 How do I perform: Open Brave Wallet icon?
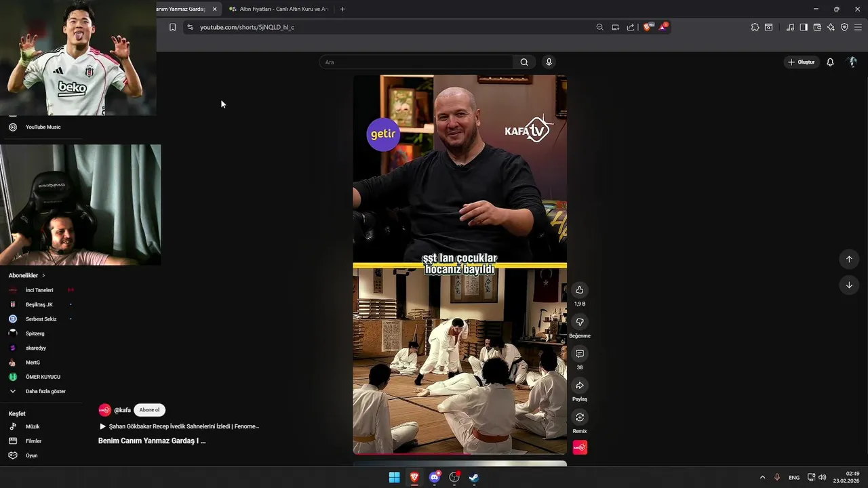pos(817,27)
